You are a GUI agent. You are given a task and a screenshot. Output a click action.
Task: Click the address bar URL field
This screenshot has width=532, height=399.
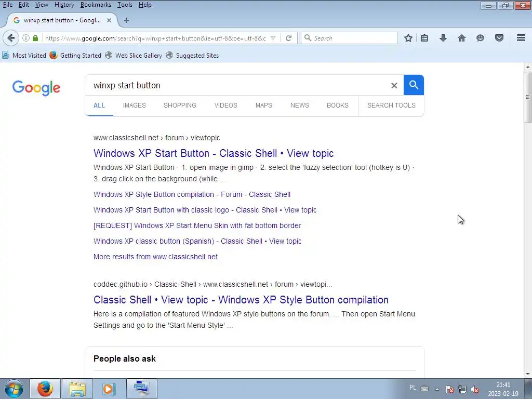click(x=155, y=38)
